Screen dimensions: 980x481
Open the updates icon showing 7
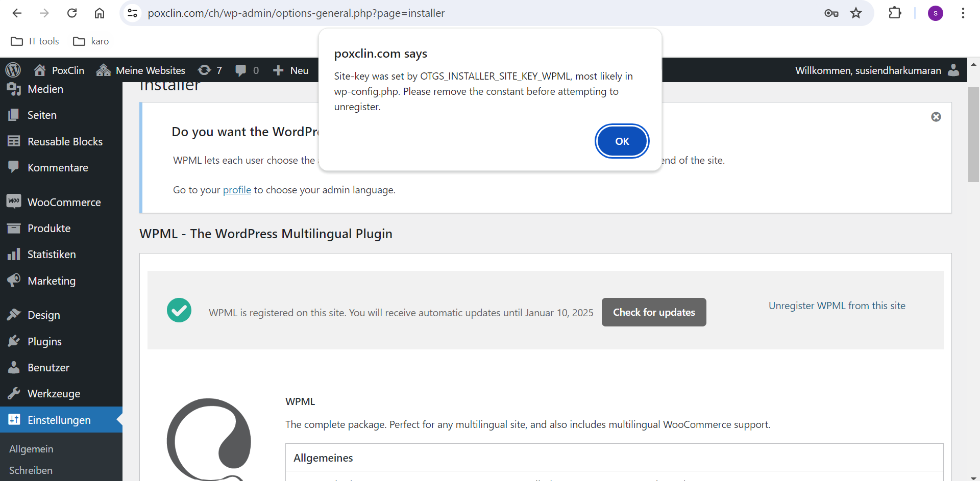[x=210, y=70]
